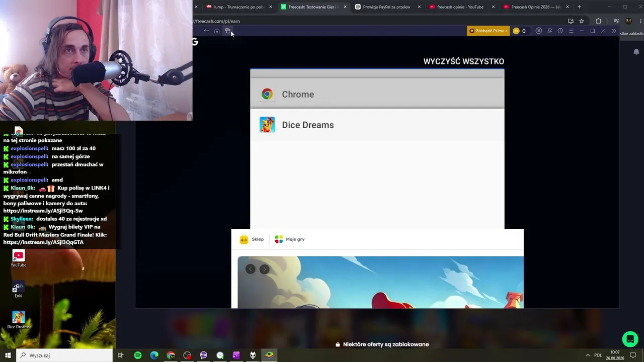Open the taskbar clock showing 10:07

click(615, 355)
